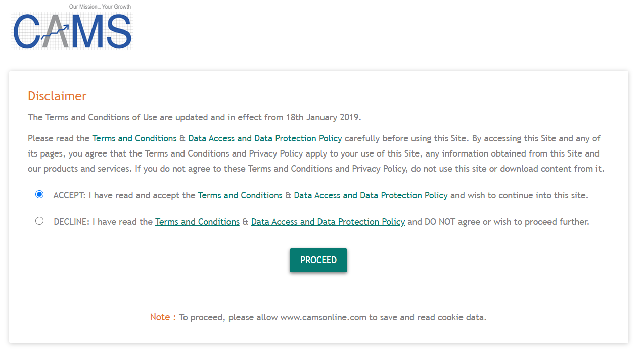Image resolution: width=644 pixels, height=361 pixels.
Task: Click the orange Disclaimer heading
Action: coord(57,96)
